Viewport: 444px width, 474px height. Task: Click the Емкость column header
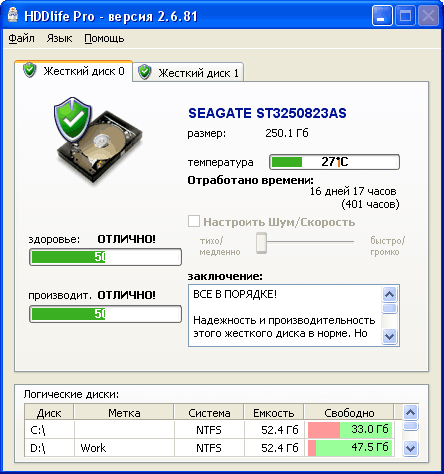coord(274,413)
